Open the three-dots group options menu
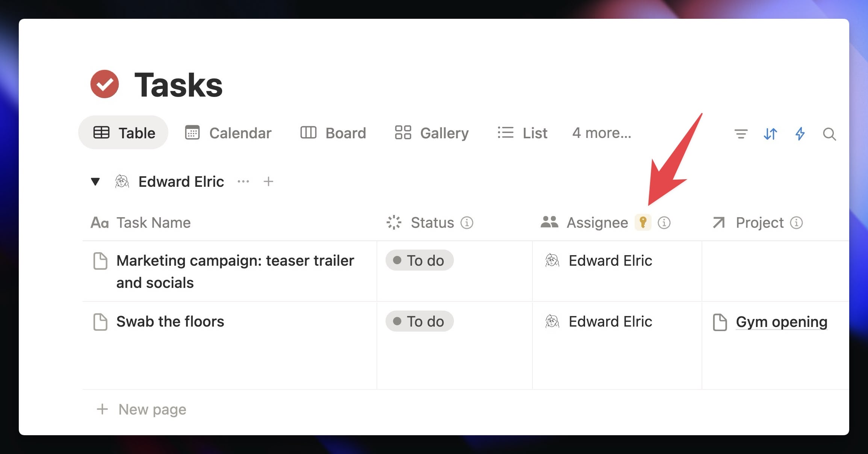This screenshot has width=868, height=454. [x=243, y=182]
